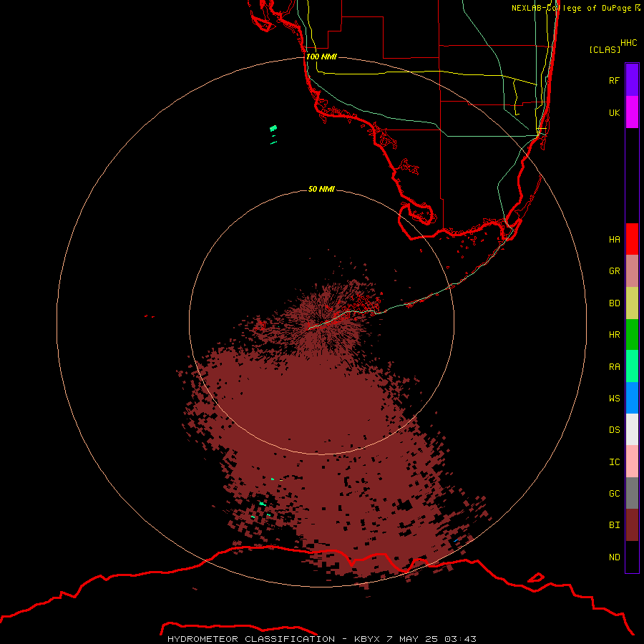Click the HYDROMETEOR CLASSIFICATION title text
Viewport: 644px width, 644px height.
point(251,639)
